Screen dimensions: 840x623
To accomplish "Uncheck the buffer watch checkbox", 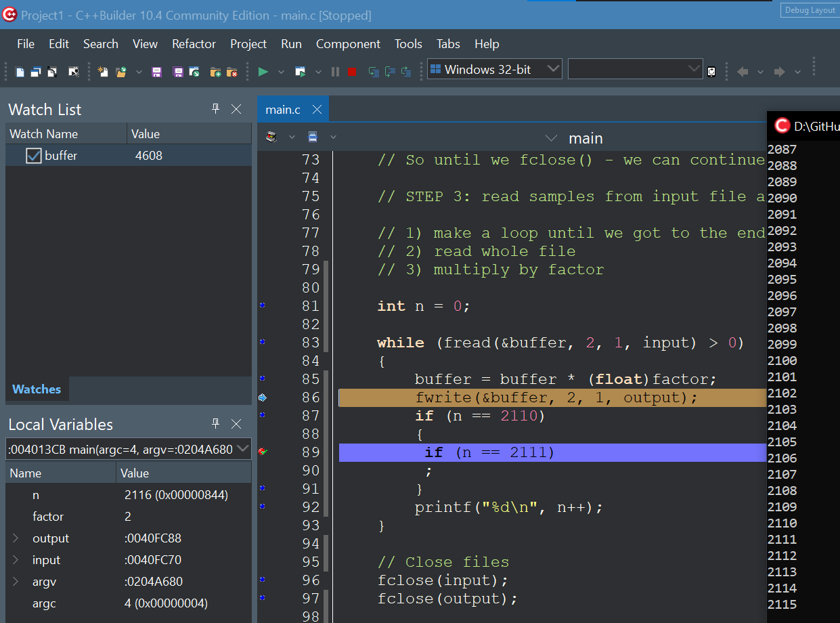I will (34, 156).
